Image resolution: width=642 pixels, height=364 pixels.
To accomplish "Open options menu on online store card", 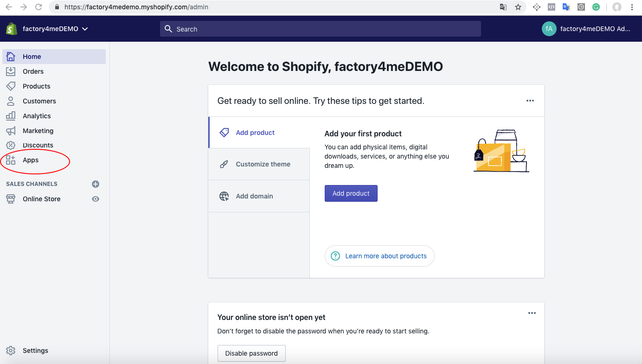I will (532, 313).
